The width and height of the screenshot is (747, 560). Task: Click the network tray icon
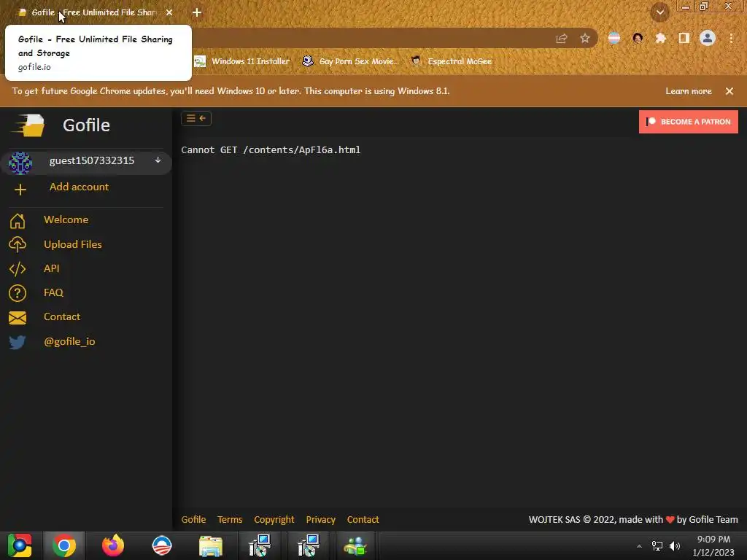click(657, 546)
